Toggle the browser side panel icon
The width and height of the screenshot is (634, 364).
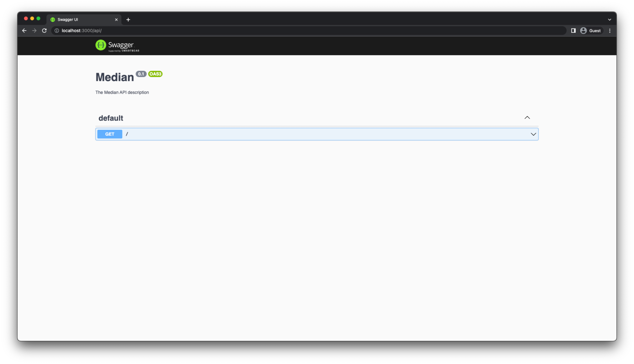tap(573, 31)
